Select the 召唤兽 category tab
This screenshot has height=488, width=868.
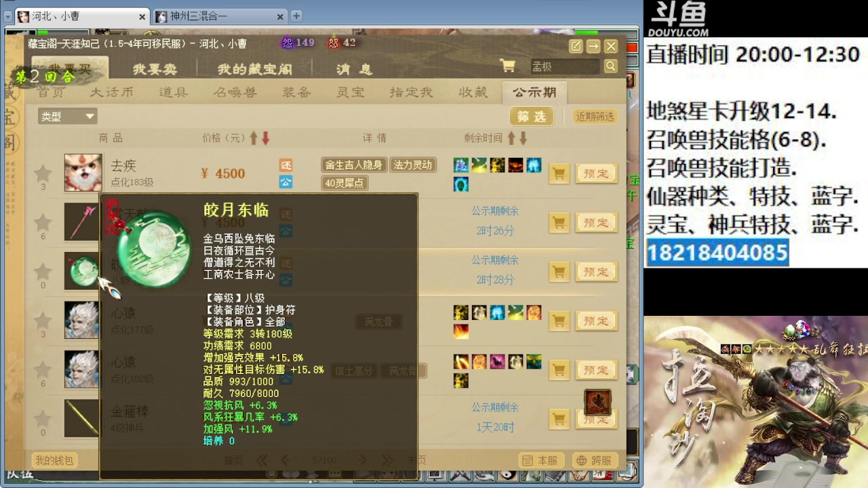pyautogui.click(x=235, y=92)
